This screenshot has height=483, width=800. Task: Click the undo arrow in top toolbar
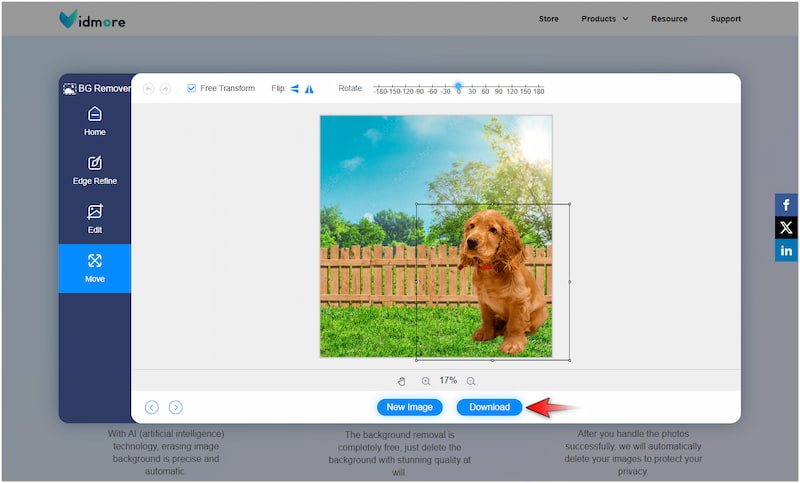point(149,88)
